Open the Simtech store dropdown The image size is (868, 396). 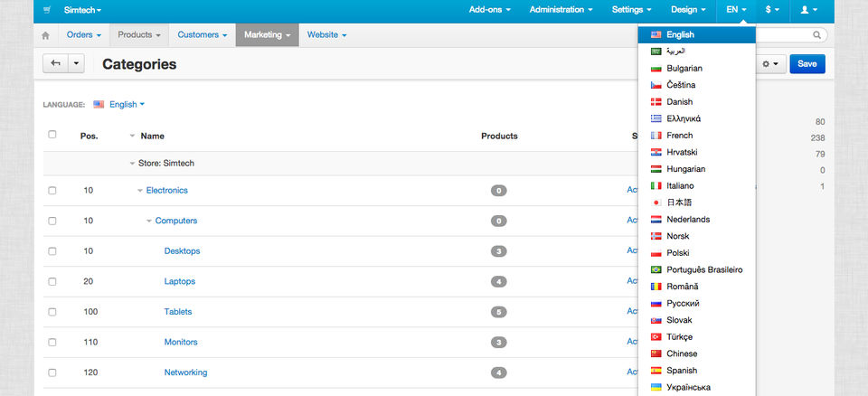(x=82, y=10)
